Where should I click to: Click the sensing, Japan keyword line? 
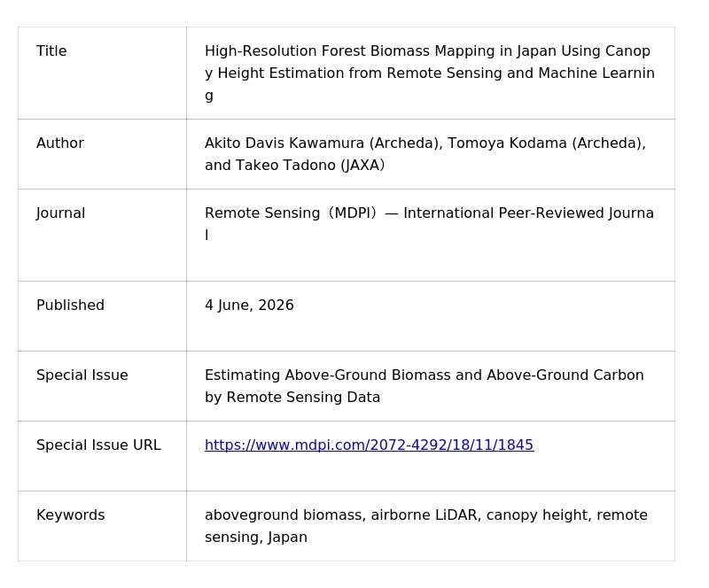[x=256, y=538]
